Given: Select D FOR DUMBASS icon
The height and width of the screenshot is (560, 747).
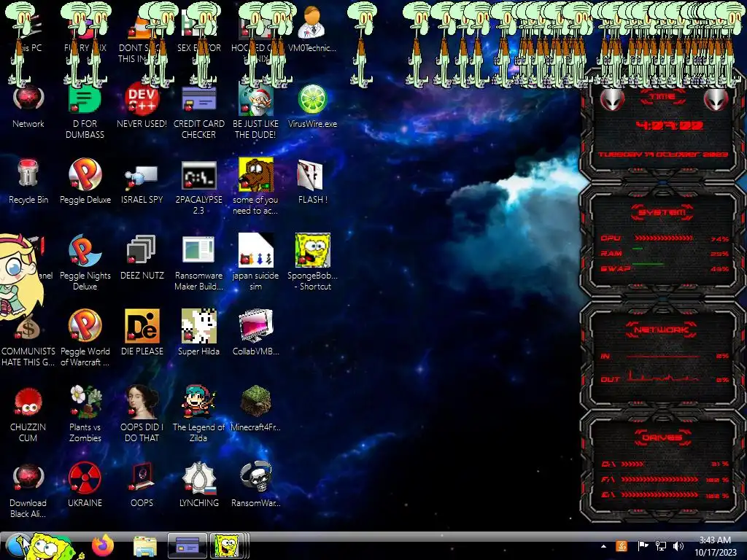Looking at the screenshot, I should coord(85,112).
